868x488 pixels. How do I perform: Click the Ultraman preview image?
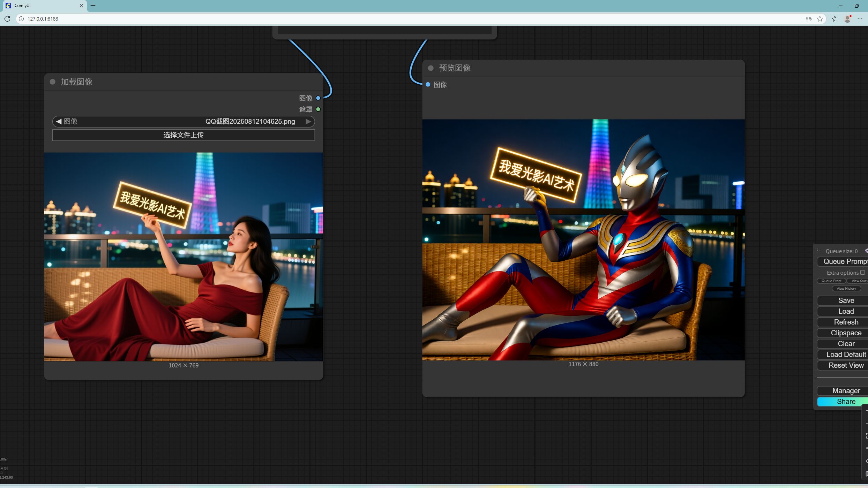click(x=583, y=240)
